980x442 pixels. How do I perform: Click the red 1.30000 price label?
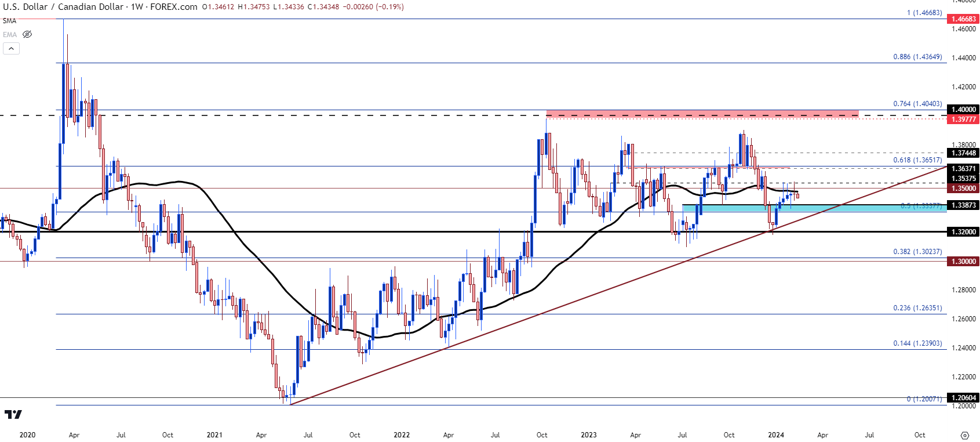click(x=963, y=261)
